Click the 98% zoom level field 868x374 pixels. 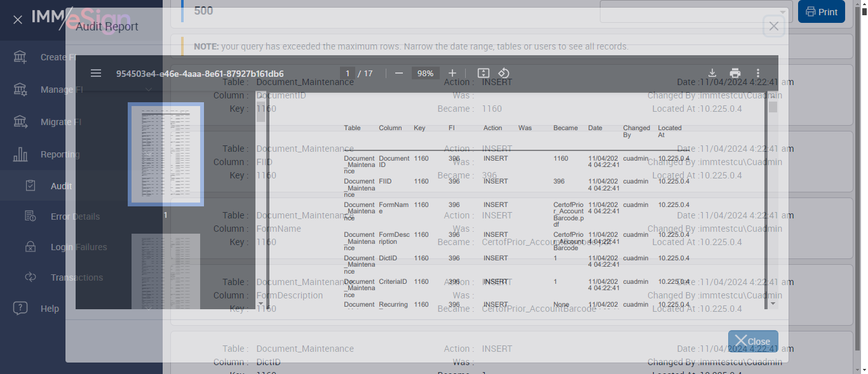coord(425,73)
